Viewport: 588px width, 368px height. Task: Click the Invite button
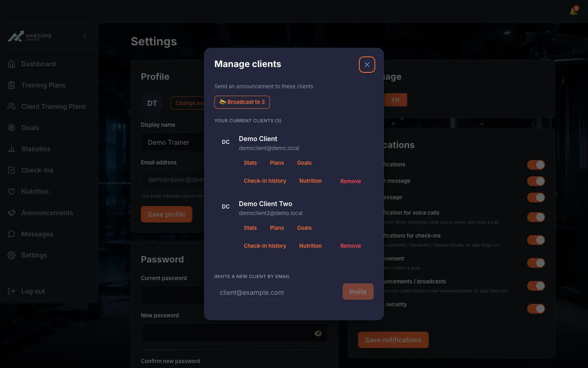click(x=358, y=292)
